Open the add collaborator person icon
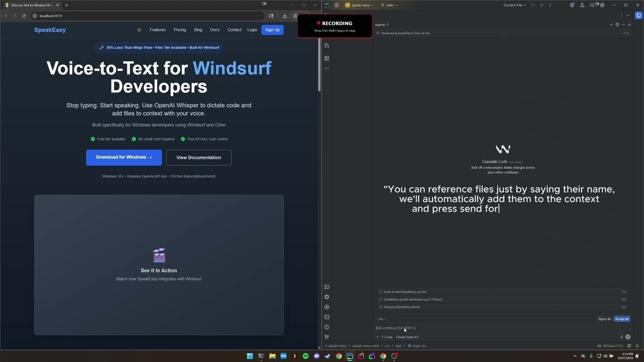644x362 pixels. click(x=582, y=5)
